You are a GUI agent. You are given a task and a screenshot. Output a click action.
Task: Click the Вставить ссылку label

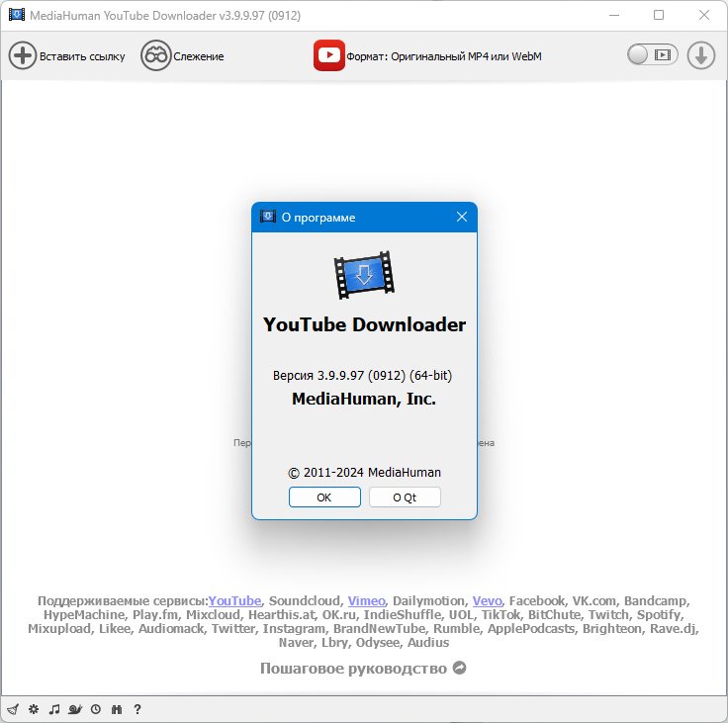click(x=82, y=56)
